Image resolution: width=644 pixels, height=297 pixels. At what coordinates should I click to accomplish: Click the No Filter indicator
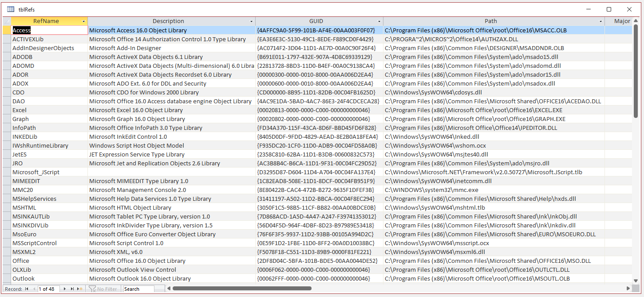[x=103, y=289]
